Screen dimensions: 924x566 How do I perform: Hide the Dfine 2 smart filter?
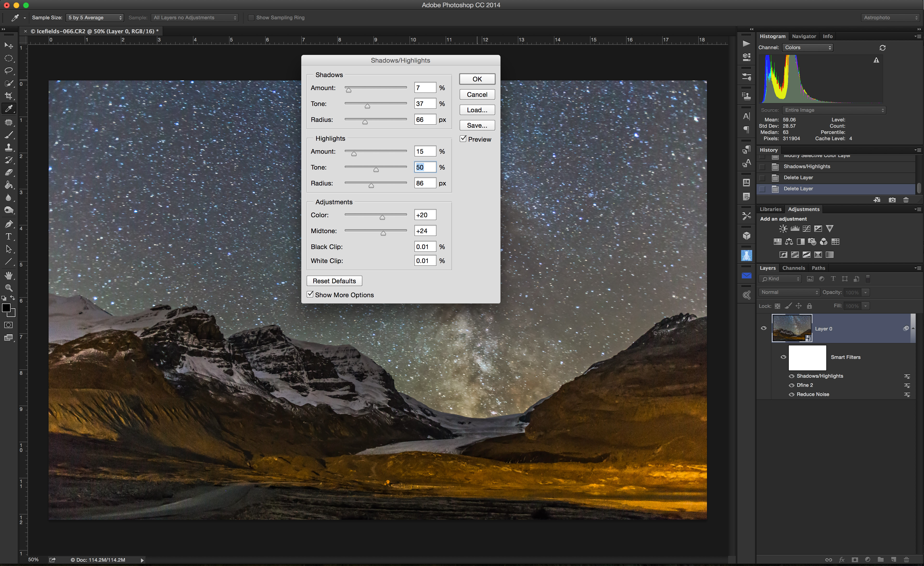click(791, 385)
